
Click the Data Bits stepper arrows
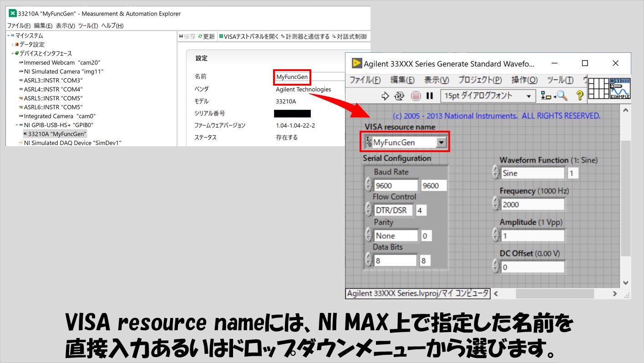click(369, 260)
